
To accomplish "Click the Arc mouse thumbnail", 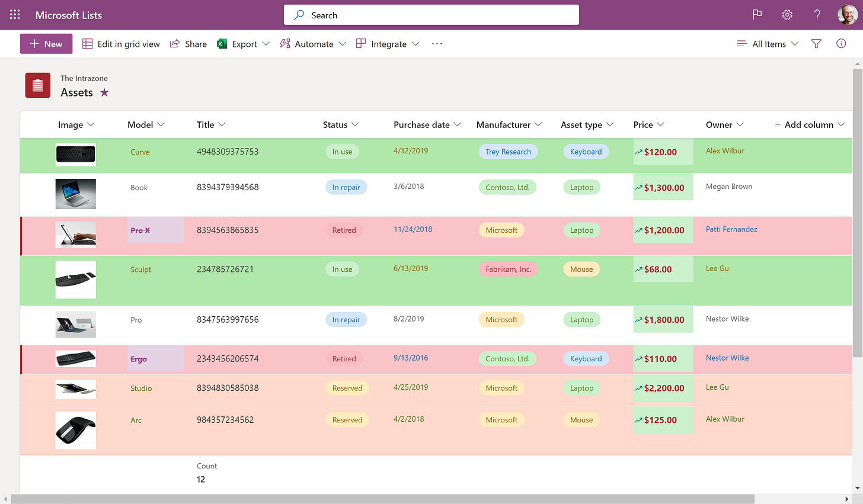I will click(76, 431).
